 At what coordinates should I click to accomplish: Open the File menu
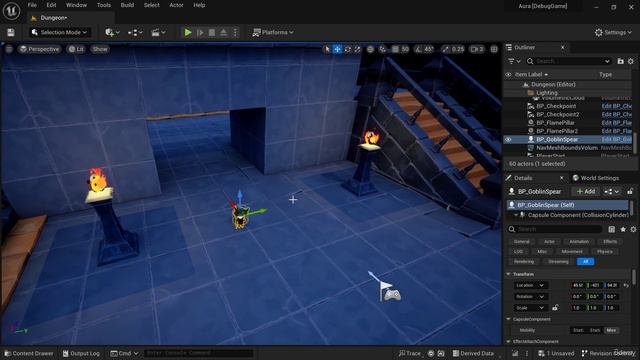pos(32,5)
